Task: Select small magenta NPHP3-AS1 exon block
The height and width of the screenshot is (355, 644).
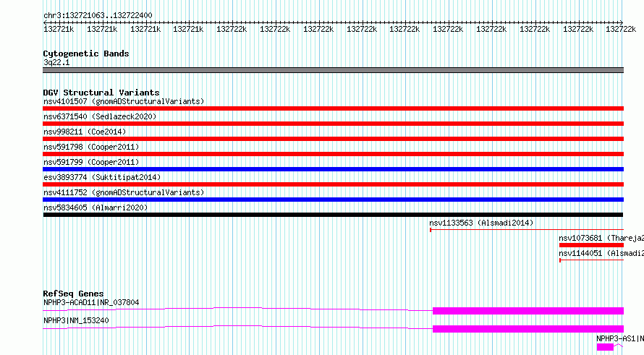Action: pyautogui.click(x=605, y=347)
